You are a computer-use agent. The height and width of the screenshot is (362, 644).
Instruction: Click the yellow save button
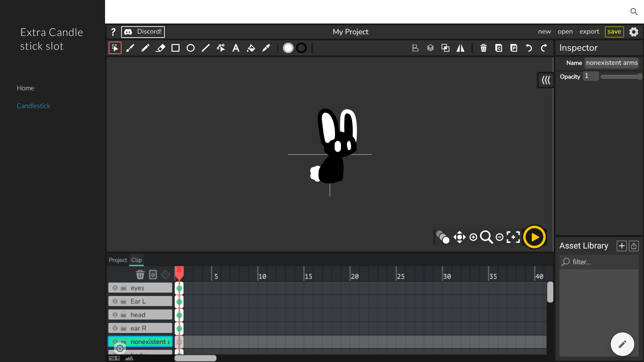tap(614, 32)
